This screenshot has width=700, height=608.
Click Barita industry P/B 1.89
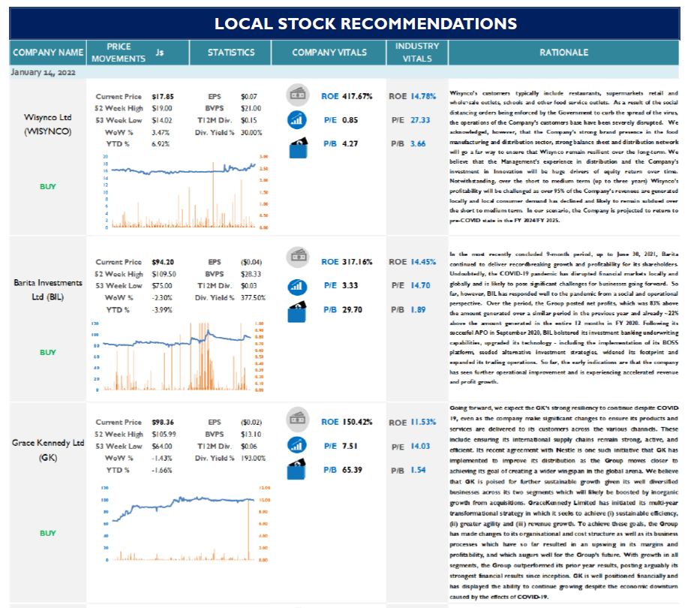[418, 309]
